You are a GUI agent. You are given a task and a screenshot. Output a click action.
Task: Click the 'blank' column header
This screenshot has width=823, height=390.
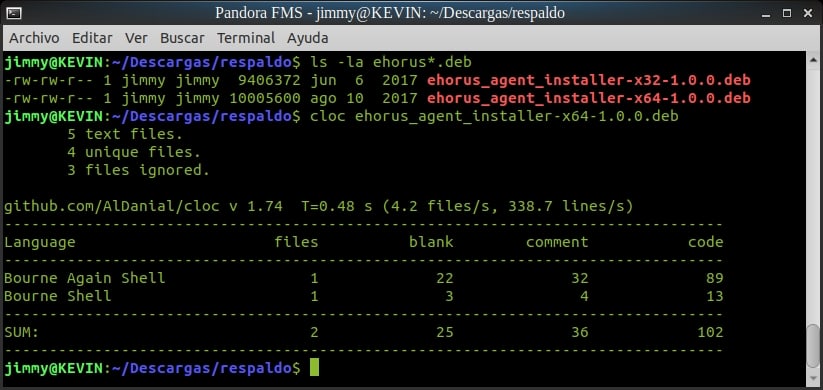431,242
